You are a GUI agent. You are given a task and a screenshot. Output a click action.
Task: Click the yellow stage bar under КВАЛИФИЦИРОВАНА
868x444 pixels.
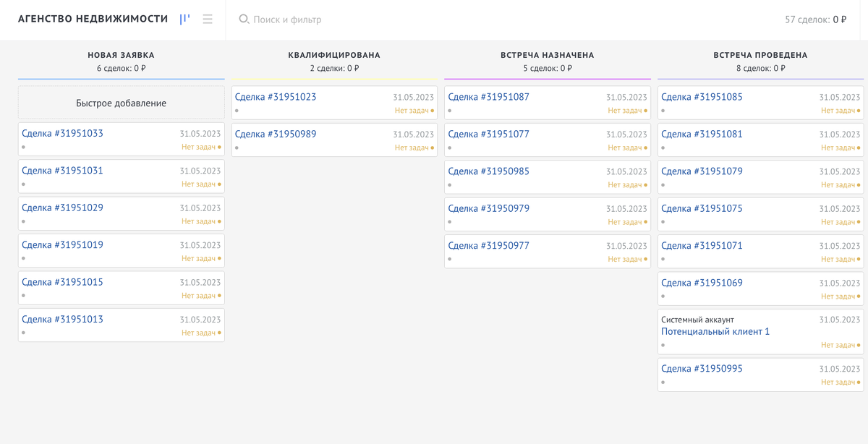333,78
